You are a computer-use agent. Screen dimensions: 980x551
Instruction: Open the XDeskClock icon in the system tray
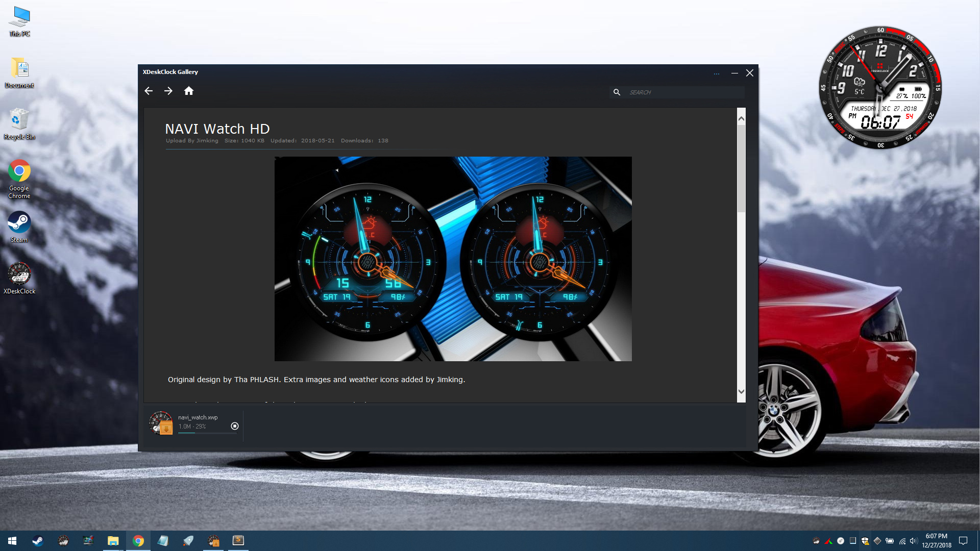point(816,541)
